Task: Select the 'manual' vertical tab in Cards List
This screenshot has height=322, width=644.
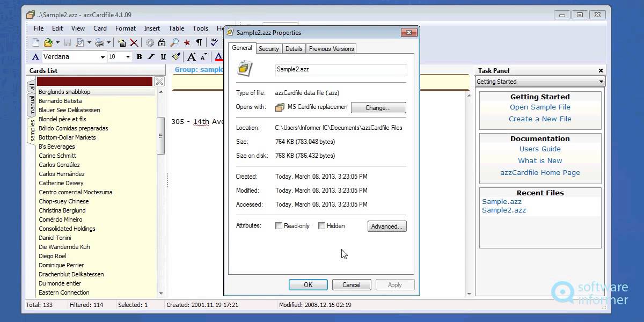Action: click(x=32, y=105)
